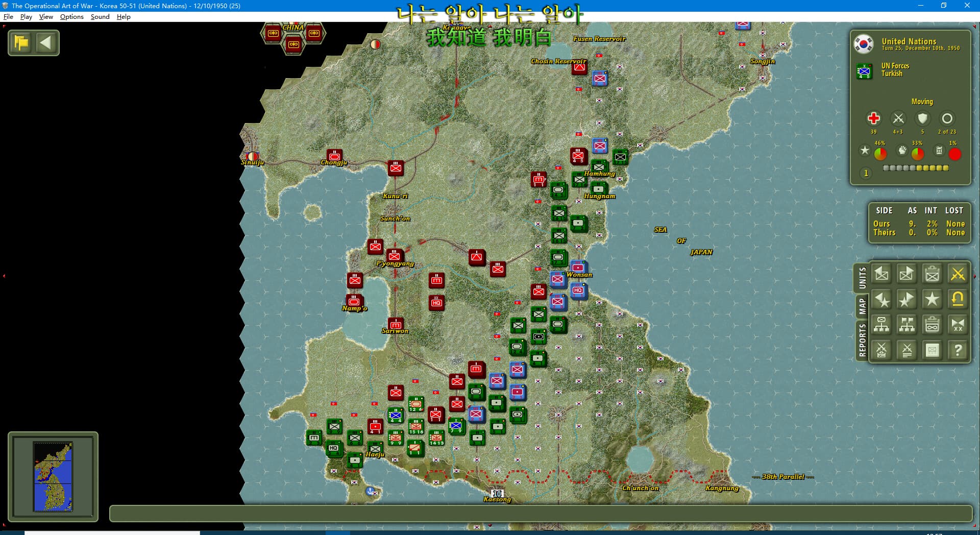Click the Theirs row in combat summary
The image size is (980, 535).
919,233
